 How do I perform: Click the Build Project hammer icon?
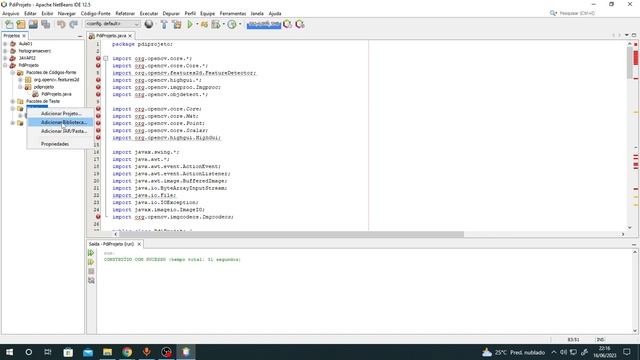click(x=164, y=24)
